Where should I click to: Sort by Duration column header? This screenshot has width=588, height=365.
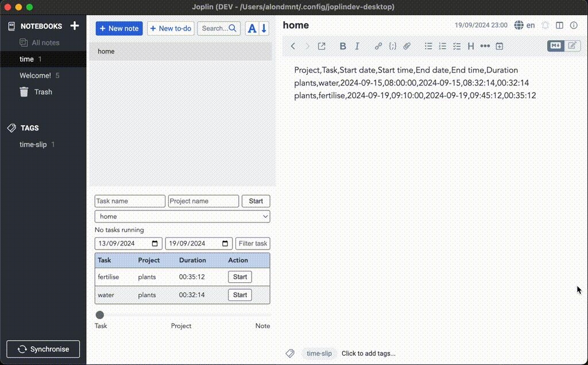coord(192,260)
